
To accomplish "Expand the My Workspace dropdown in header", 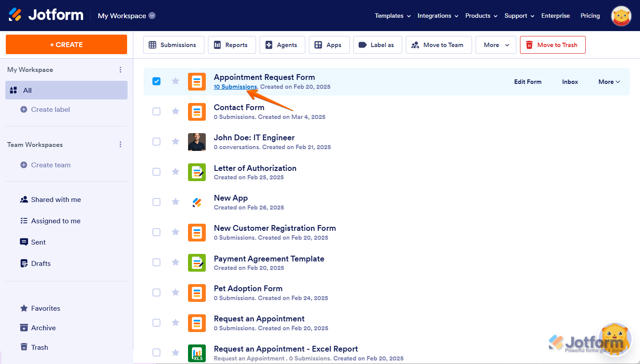I will click(x=152, y=16).
